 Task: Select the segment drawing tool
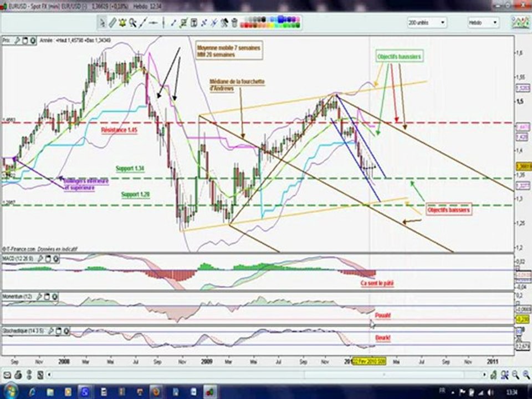[x=173, y=23]
